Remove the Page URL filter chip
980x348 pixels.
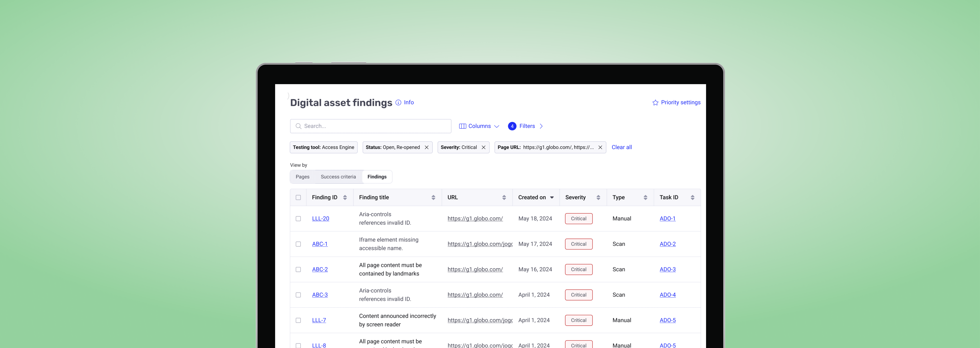point(600,147)
